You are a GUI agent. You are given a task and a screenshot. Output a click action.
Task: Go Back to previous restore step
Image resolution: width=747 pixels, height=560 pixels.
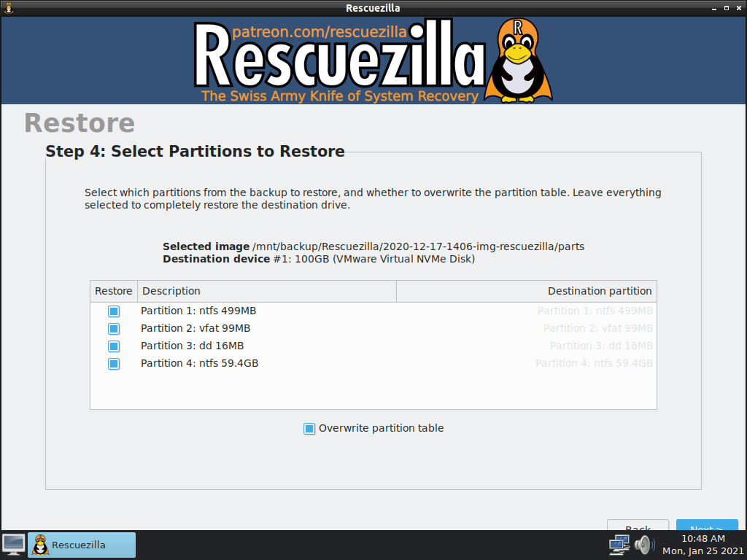(638, 525)
